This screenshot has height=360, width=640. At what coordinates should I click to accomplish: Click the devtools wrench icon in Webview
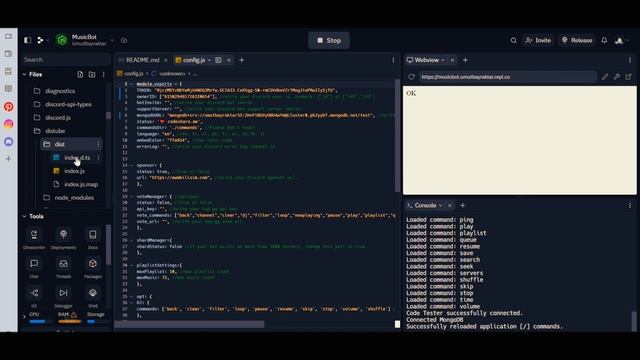point(617,77)
